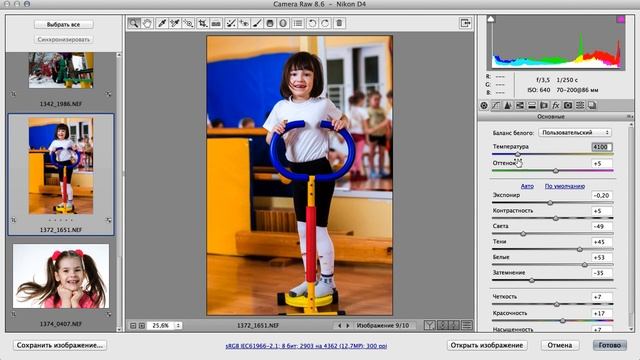Click the Выбрать все button
640x360 pixels.
pyautogui.click(x=63, y=24)
